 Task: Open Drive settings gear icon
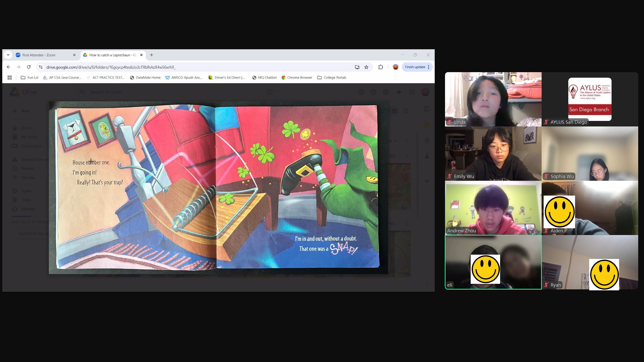point(386,92)
